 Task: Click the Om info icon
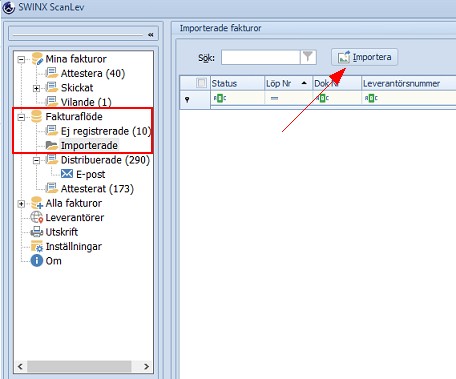[x=37, y=261]
